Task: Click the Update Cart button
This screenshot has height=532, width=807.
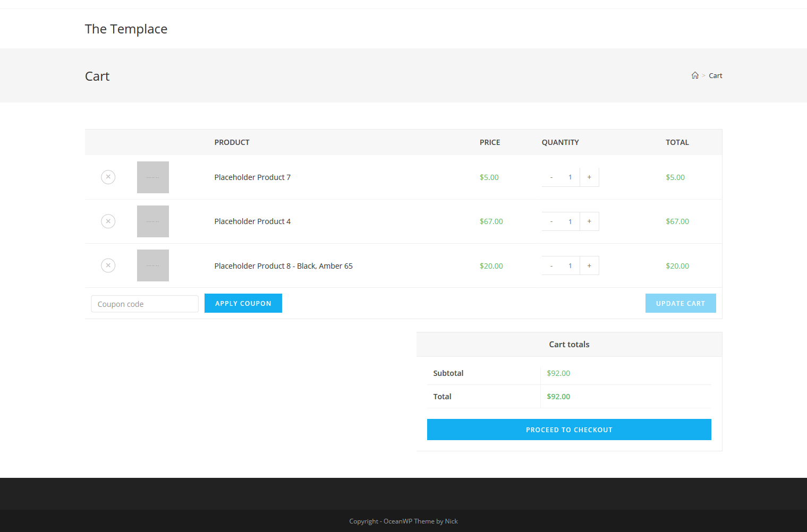Action: (681, 303)
